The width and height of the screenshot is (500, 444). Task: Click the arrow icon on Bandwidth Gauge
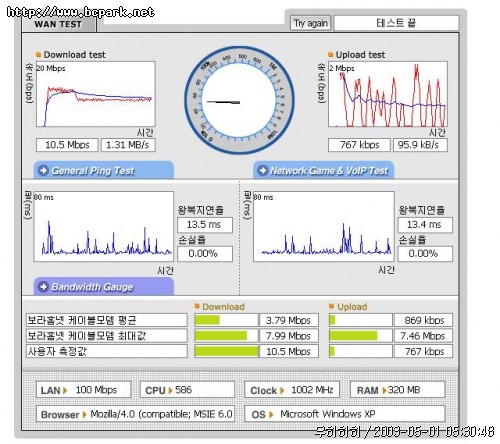coord(43,286)
